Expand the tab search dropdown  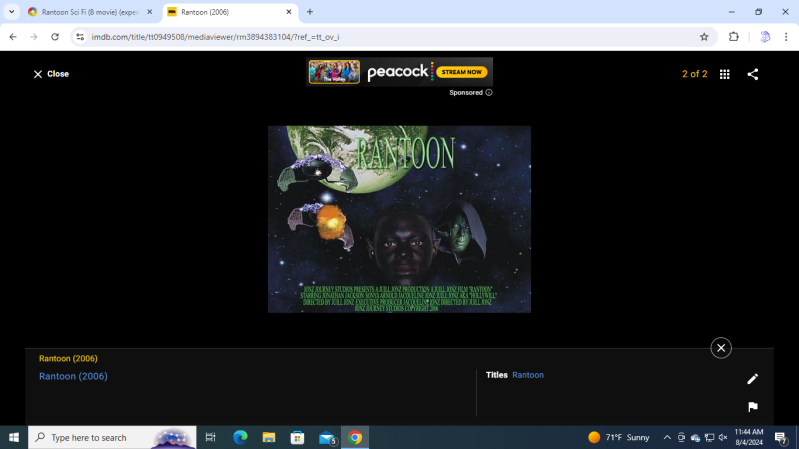11,12
